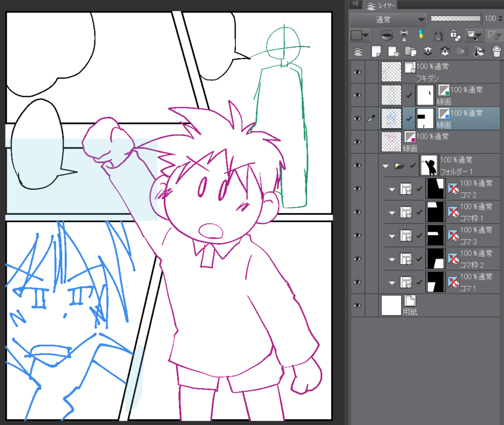Toggle visibility of コマ 3 frame folder
This screenshot has width=504, height=425.
pyautogui.click(x=358, y=235)
